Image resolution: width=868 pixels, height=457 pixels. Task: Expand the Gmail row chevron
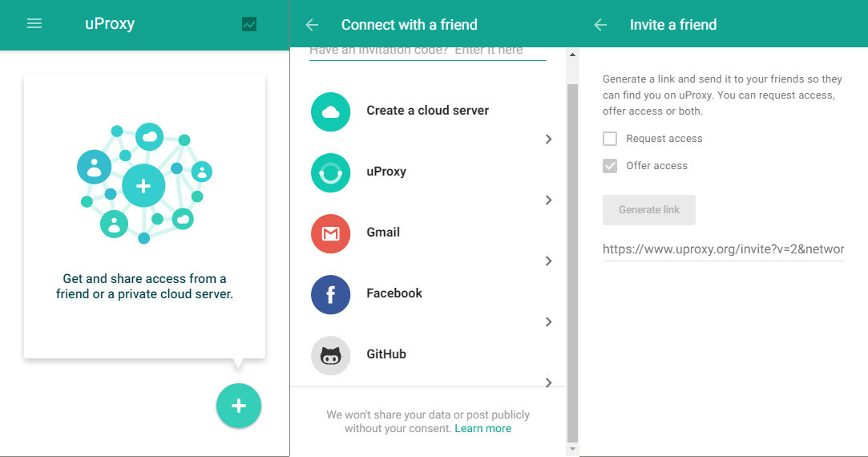[548, 261]
